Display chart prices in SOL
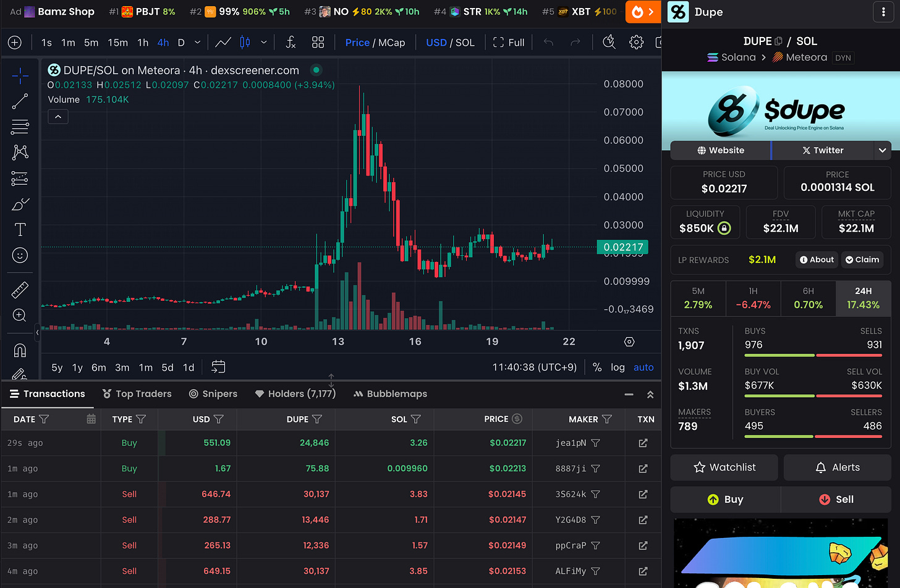900x588 pixels. [x=465, y=43]
